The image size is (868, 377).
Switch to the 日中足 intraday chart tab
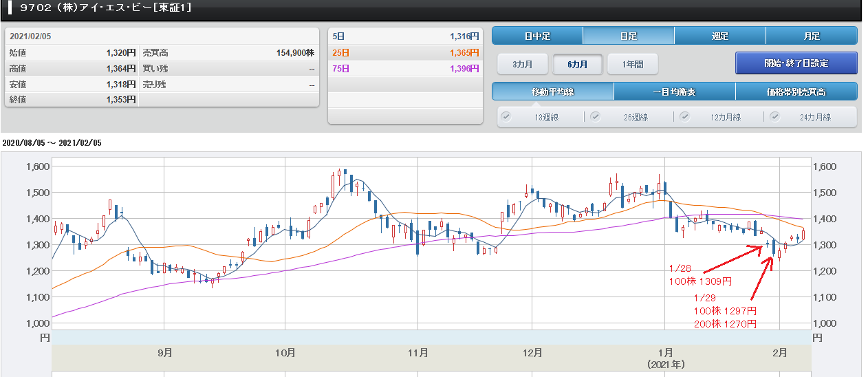537,36
